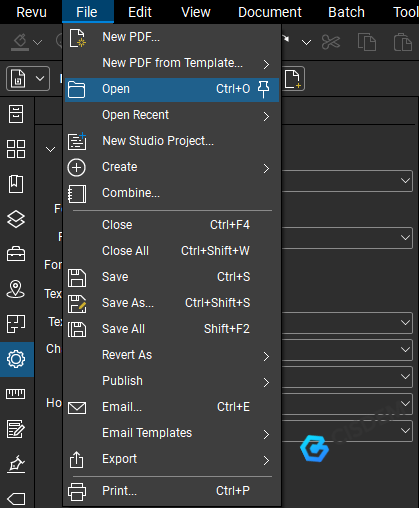This screenshot has width=419, height=508.
Task: Close the open File menu
Action: click(x=87, y=12)
